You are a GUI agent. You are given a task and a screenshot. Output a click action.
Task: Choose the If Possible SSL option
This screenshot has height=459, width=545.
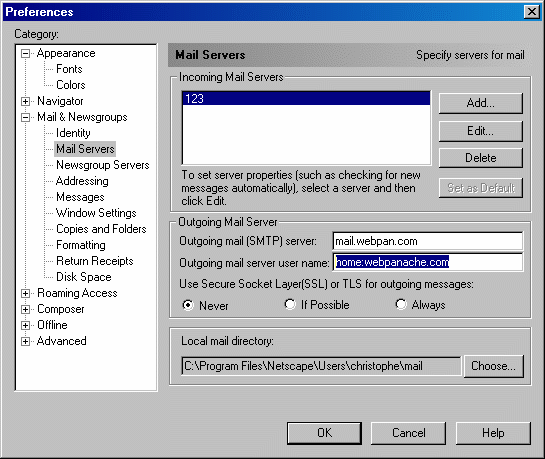pyautogui.click(x=290, y=304)
